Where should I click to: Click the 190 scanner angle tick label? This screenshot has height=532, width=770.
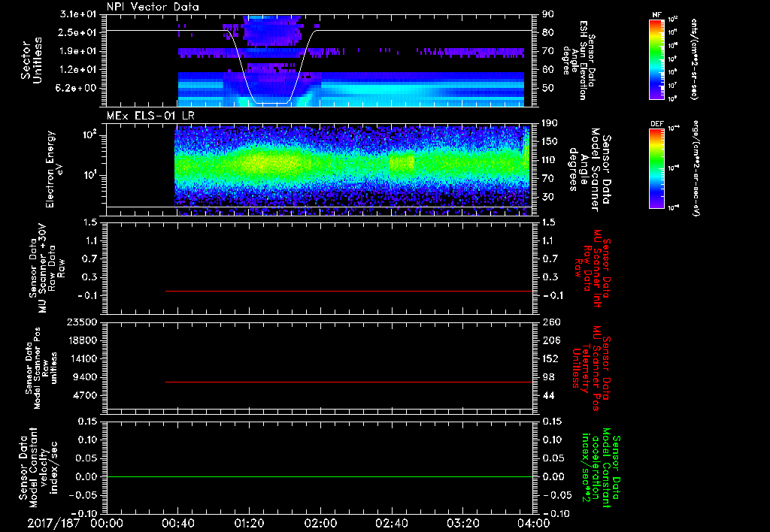(x=550, y=123)
